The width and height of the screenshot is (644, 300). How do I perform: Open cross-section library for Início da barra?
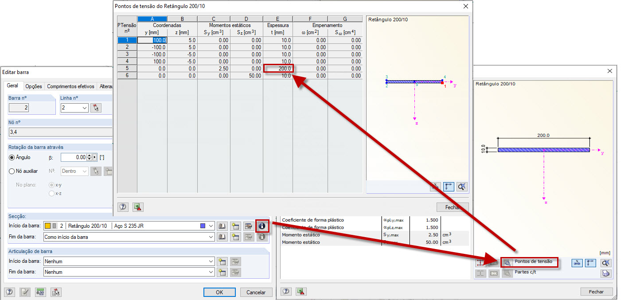(222, 226)
